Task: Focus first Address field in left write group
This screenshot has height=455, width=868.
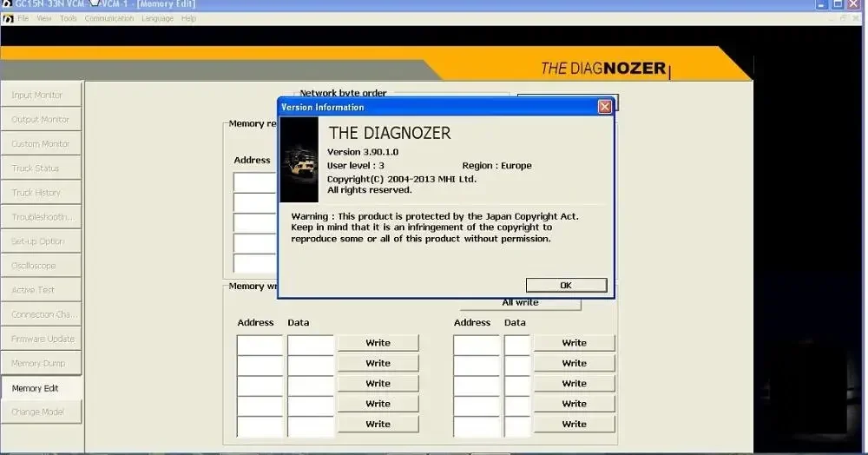Action: point(260,345)
